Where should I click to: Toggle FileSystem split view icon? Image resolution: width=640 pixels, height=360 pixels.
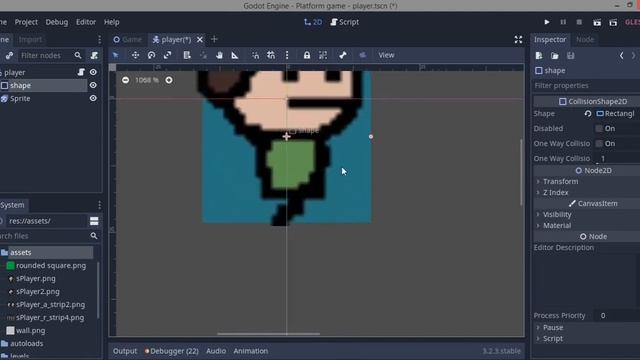(94, 221)
